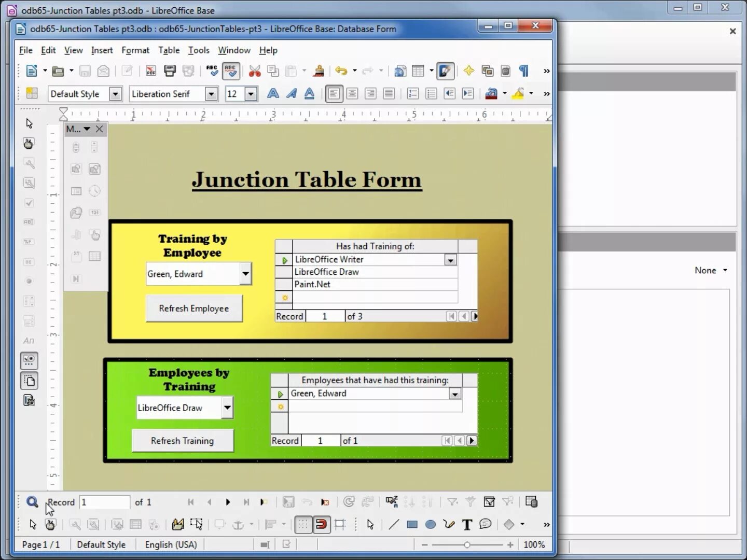Open the Window menu
747x560 pixels.
pyautogui.click(x=234, y=50)
